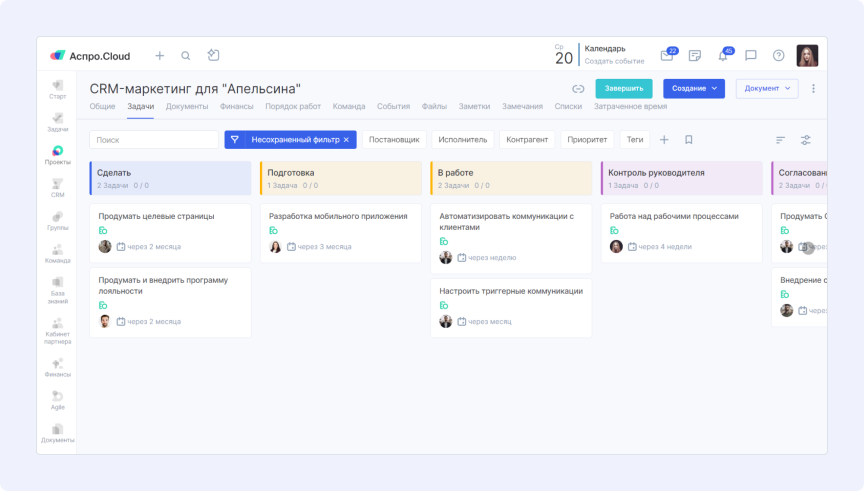Open the mail inbox icon

click(667, 56)
